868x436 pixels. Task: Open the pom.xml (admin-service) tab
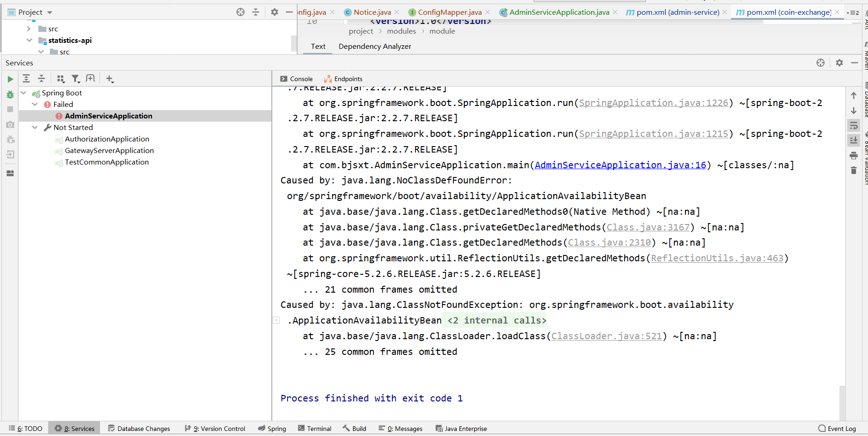(x=673, y=12)
